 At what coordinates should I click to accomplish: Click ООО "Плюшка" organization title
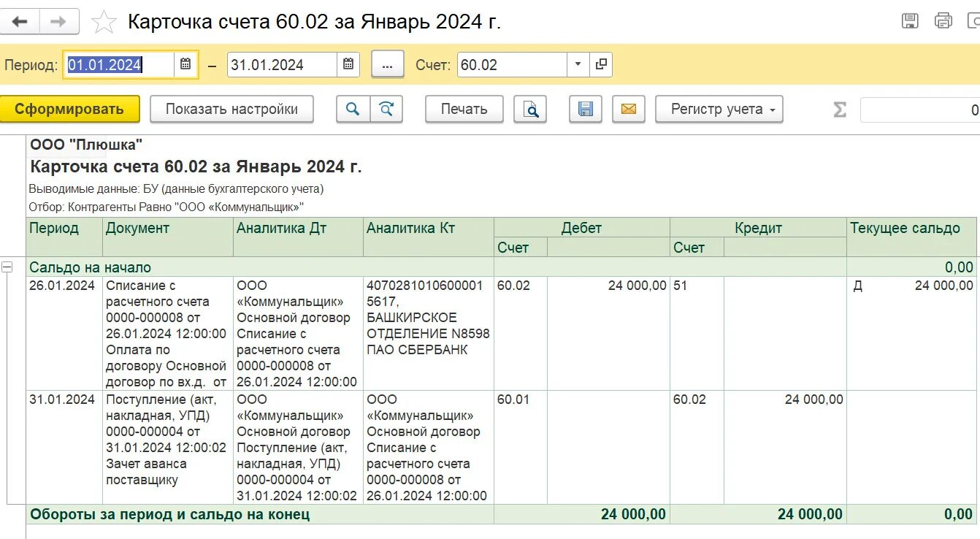(x=86, y=145)
